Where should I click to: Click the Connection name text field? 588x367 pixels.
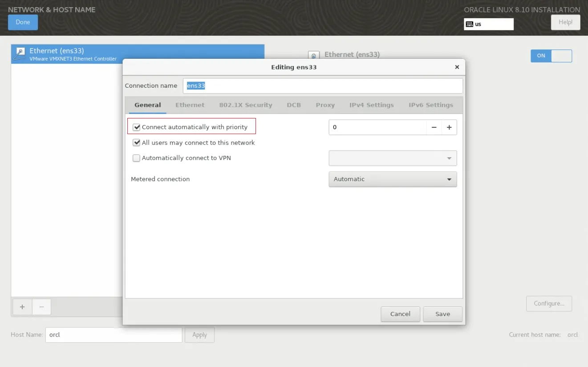click(x=322, y=86)
